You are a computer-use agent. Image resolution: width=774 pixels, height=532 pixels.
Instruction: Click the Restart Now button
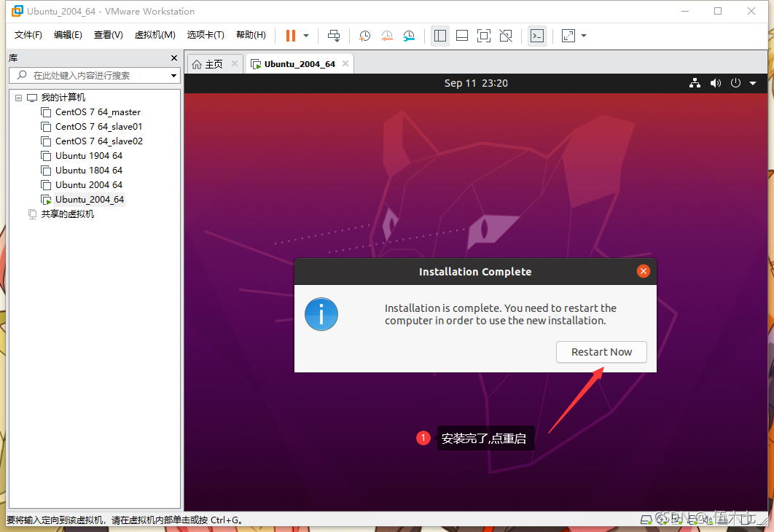click(x=601, y=352)
